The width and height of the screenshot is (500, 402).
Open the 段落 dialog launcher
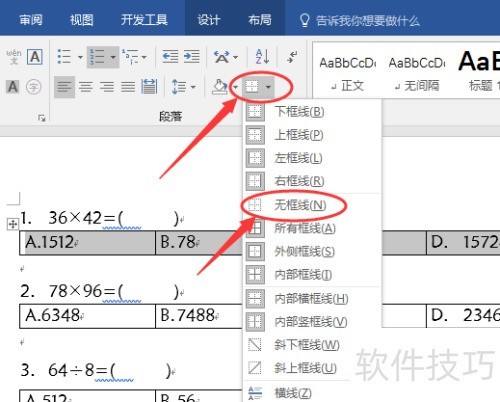42,118
